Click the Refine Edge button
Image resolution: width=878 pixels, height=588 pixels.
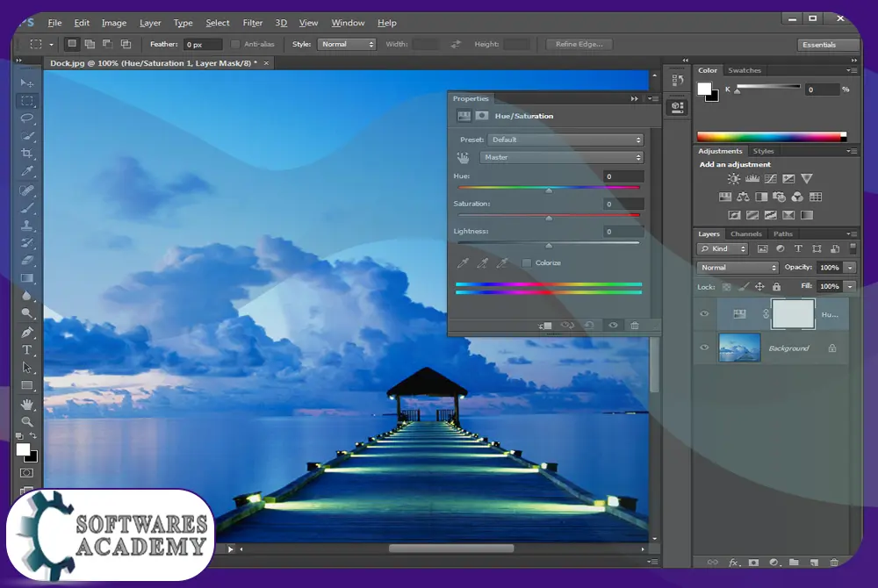(579, 44)
